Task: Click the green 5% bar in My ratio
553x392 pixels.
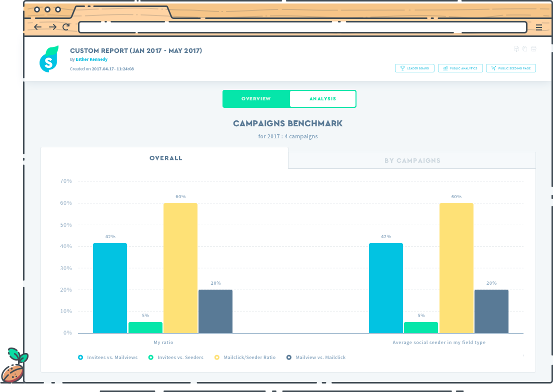Action: pyautogui.click(x=145, y=328)
